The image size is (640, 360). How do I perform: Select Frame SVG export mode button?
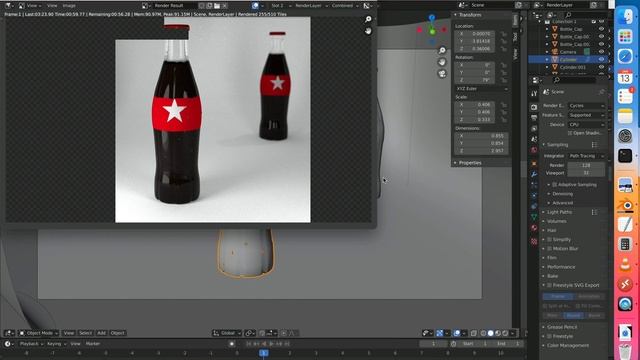pyautogui.click(x=558, y=296)
